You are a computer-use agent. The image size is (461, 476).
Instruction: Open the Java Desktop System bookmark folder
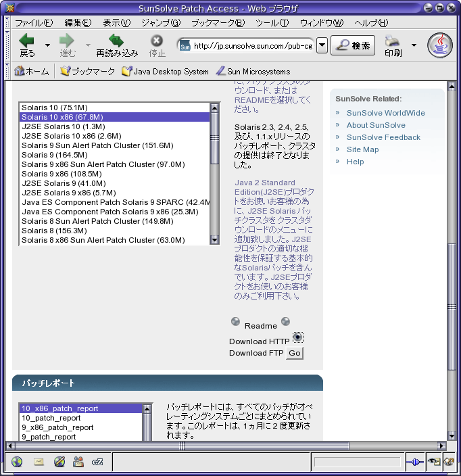click(165, 72)
